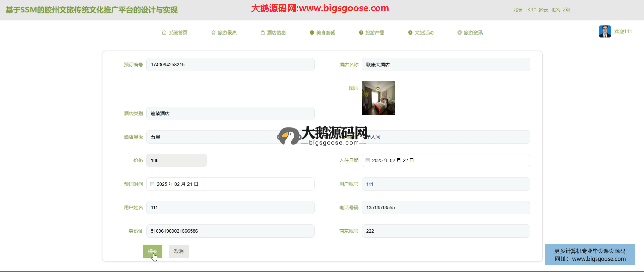Click the green icon beside 旅游产品
This screenshot has width=644, height=272.
pyautogui.click(x=361, y=33)
